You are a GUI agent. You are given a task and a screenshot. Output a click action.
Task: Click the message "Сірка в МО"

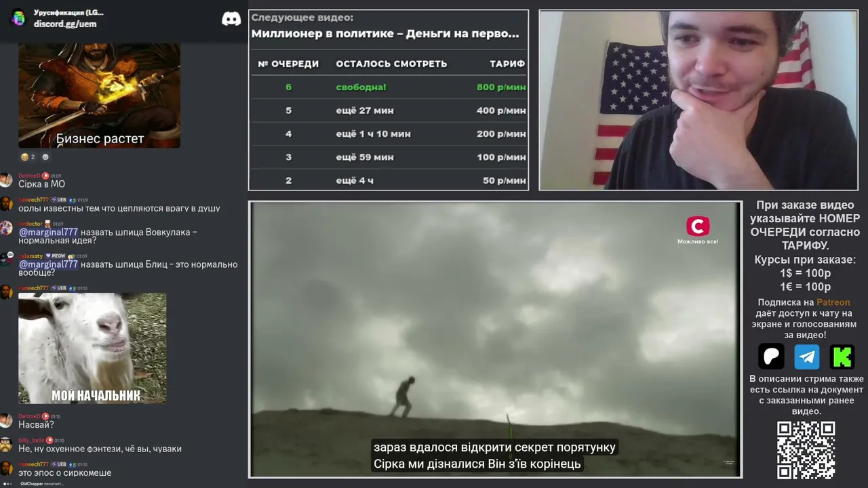[41, 184]
